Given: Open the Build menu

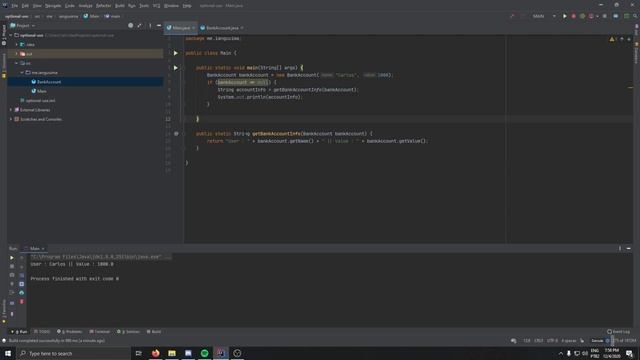Looking at the screenshot, I should 120,6.
